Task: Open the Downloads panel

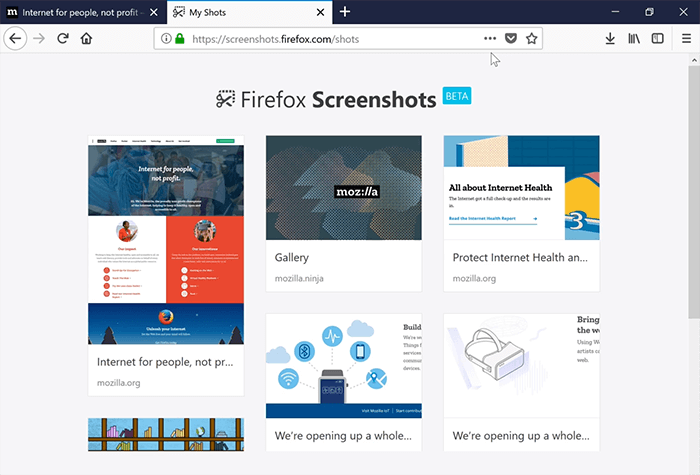Action: pyautogui.click(x=610, y=39)
